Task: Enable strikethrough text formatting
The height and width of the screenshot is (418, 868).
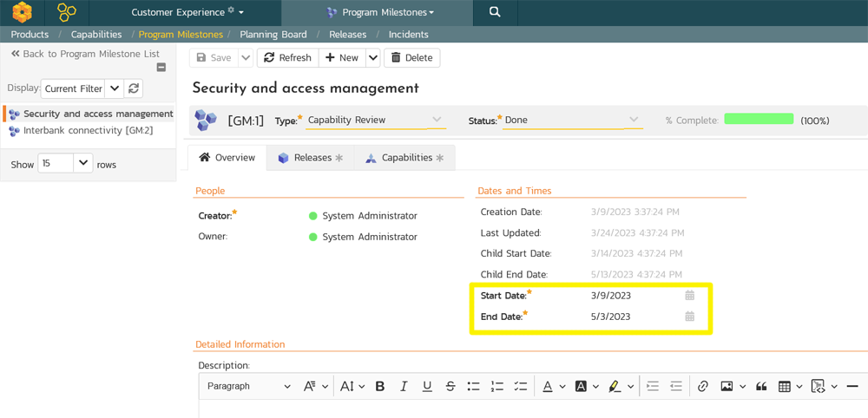Action: point(450,387)
